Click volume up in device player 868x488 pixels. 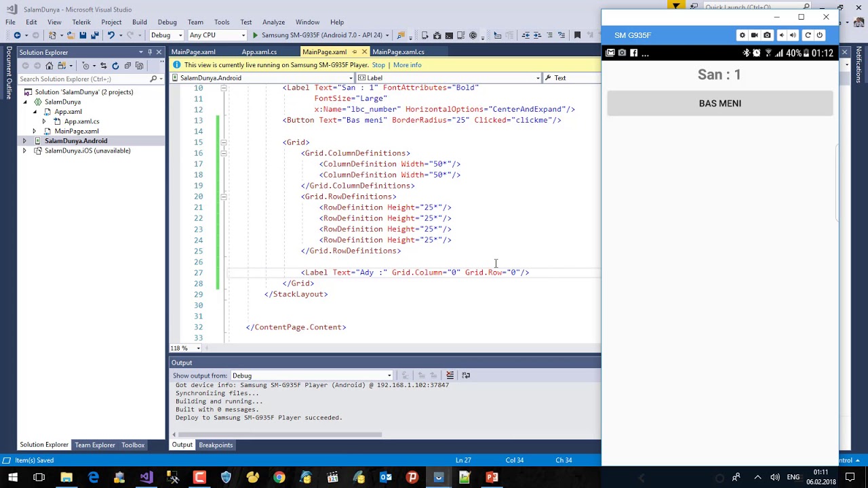point(793,35)
